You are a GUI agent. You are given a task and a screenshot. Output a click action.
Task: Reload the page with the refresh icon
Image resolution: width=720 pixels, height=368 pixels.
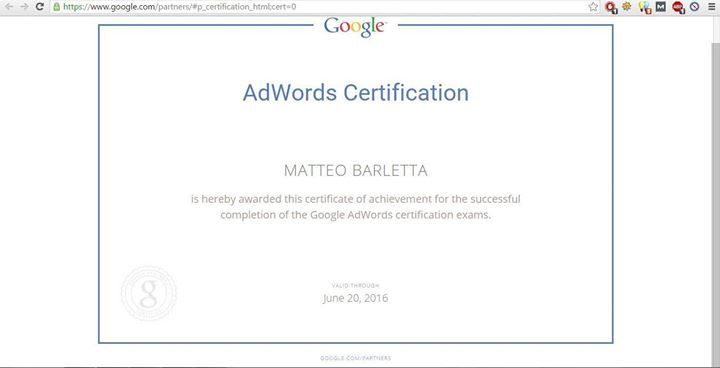(x=40, y=7)
